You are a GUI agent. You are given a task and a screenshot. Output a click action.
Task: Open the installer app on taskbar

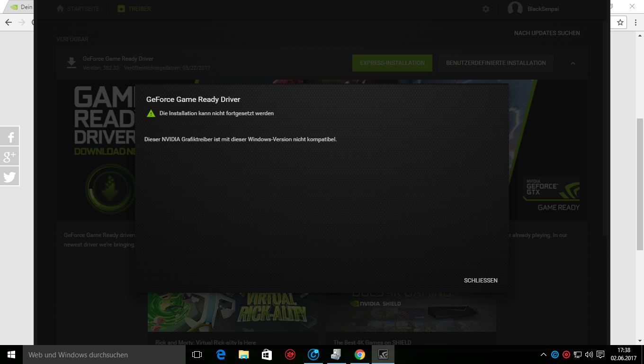point(337,355)
